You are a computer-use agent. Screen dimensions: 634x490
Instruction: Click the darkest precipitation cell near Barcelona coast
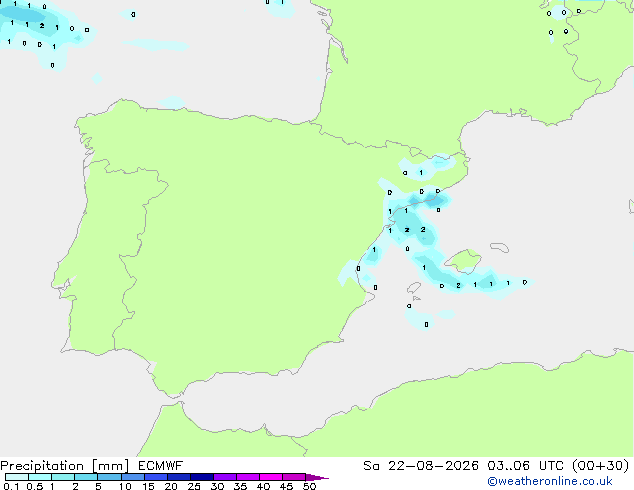click(433, 199)
